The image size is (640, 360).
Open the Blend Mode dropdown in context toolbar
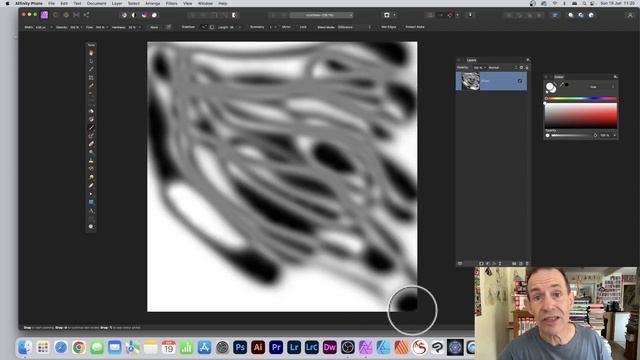pyautogui.click(x=354, y=27)
